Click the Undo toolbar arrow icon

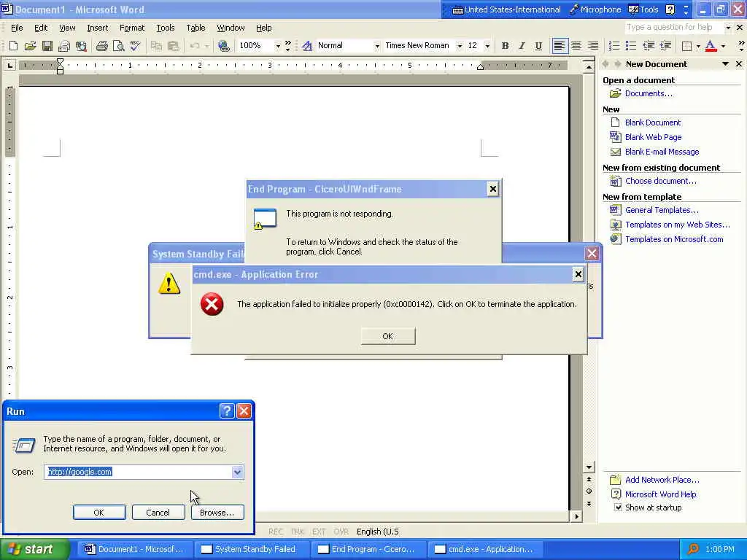[x=194, y=46]
